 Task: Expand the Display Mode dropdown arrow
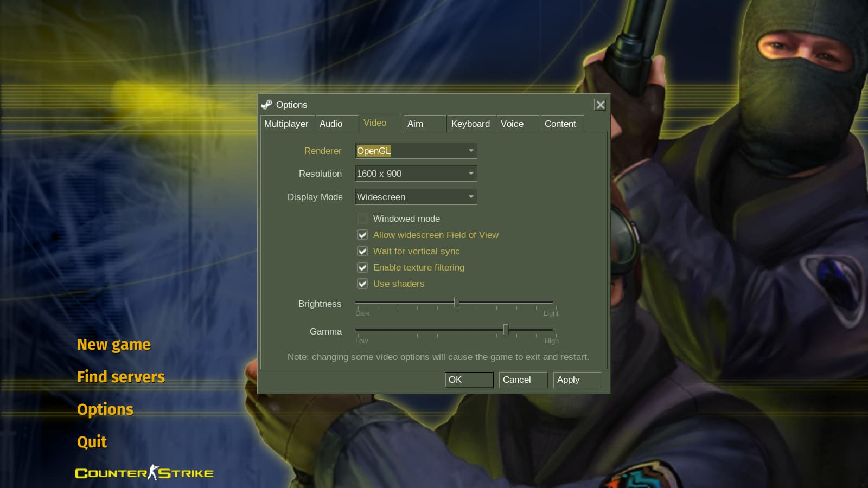pyautogui.click(x=471, y=197)
